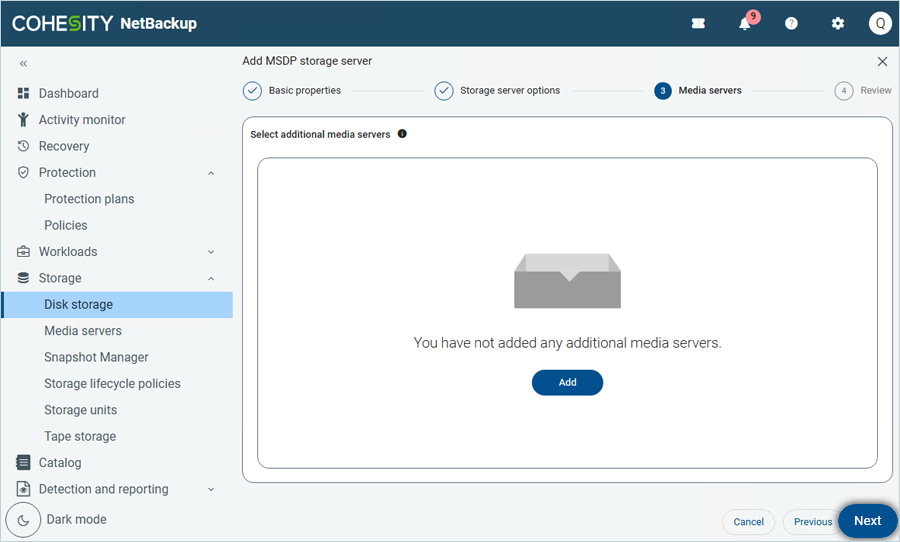Go to Storage server options step

pos(444,91)
